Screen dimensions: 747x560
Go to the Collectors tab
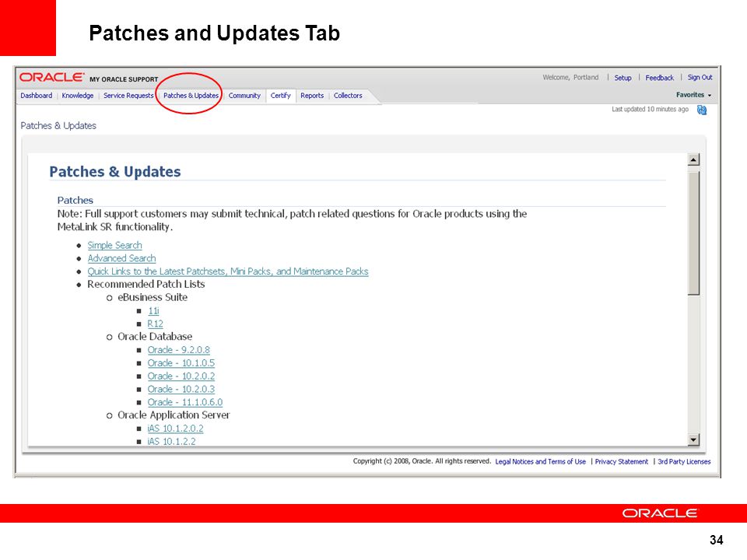coord(348,95)
